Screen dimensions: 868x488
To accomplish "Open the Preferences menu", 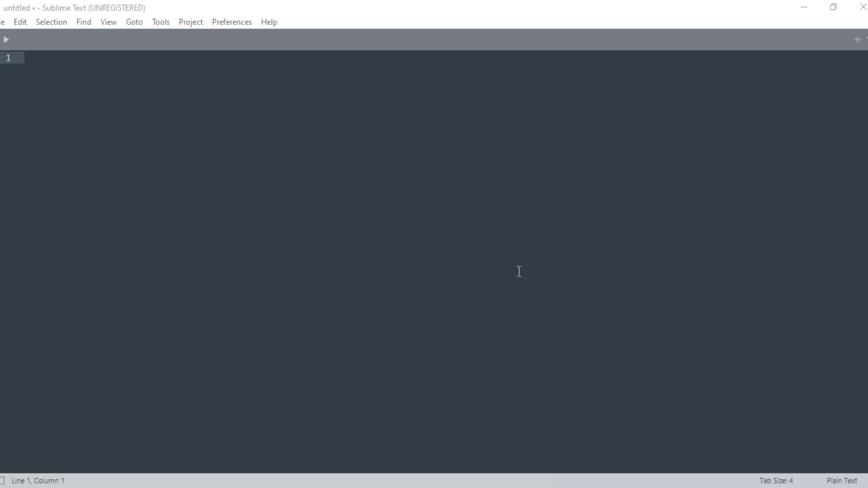I will 232,22.
